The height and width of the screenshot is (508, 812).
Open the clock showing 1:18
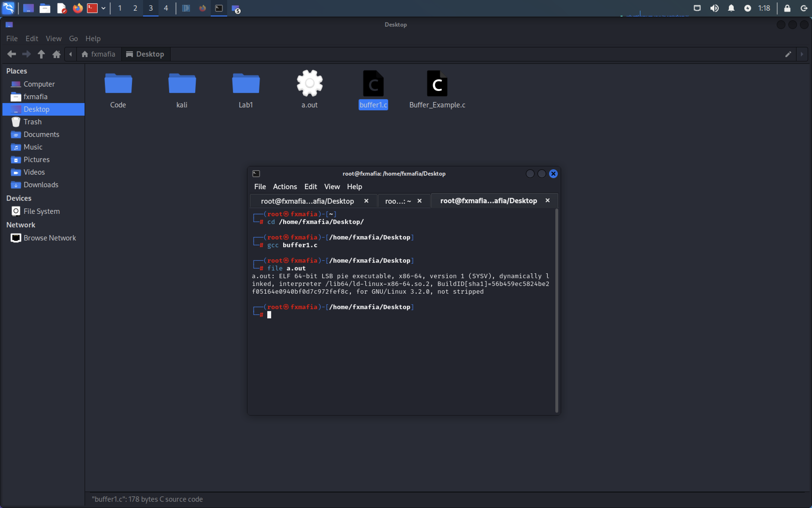[764, 8]
